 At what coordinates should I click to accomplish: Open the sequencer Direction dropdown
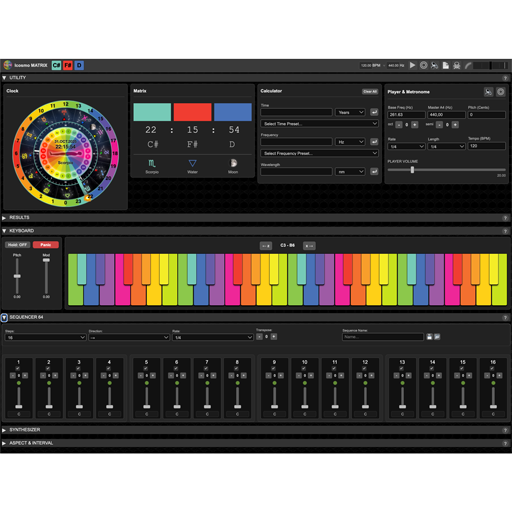pyautogui.click(x=129, y=338)
